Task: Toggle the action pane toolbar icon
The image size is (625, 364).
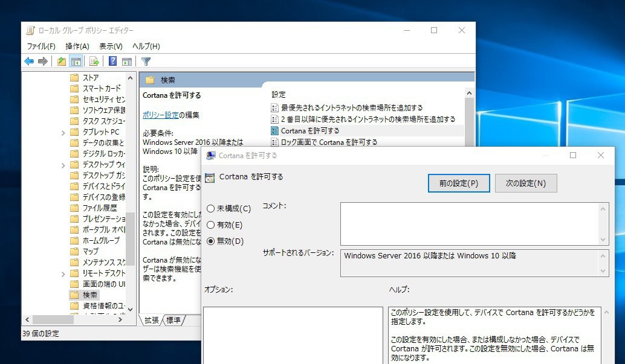Action: point(127,62)
